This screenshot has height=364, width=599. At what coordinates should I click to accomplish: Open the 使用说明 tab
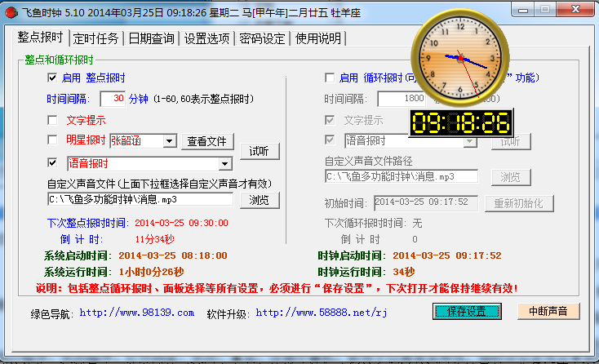[317, 38]
